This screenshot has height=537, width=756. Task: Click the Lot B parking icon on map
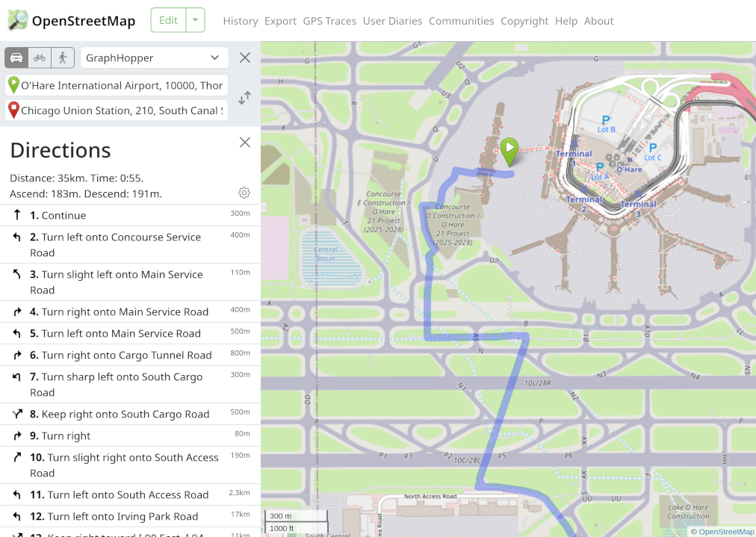coord(606,120)
